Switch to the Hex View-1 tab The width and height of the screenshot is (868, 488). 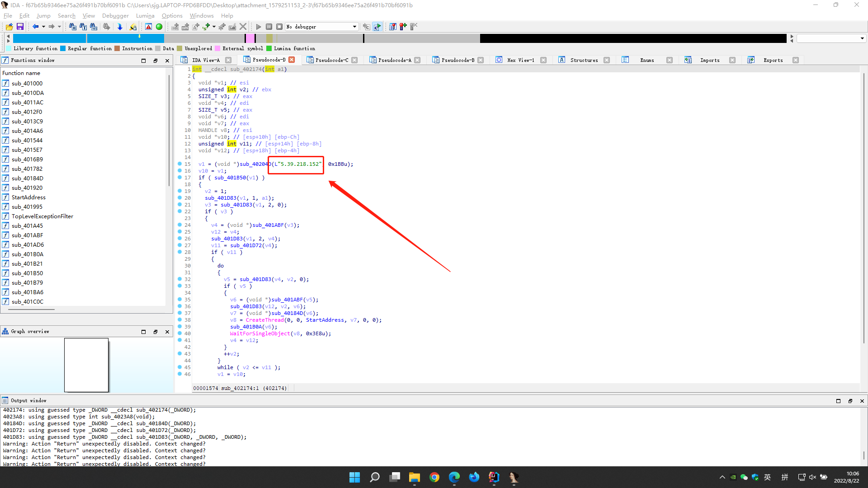[x=520, y=60]
